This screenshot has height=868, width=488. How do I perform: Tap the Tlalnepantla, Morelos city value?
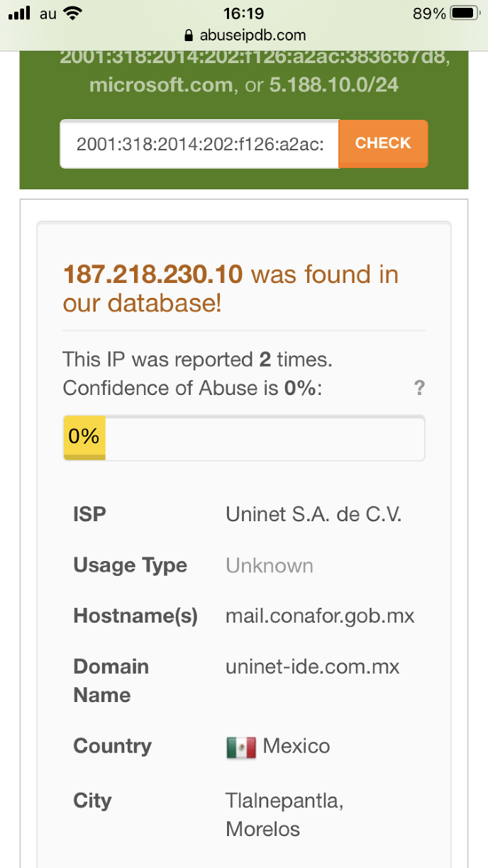click(x=284, y=815)
